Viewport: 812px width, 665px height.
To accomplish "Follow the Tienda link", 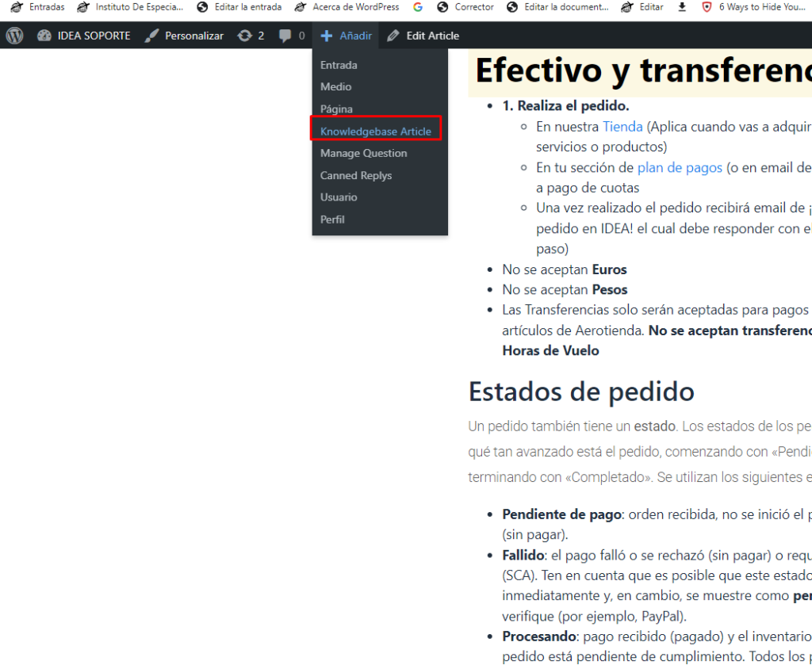I will 622,127.
